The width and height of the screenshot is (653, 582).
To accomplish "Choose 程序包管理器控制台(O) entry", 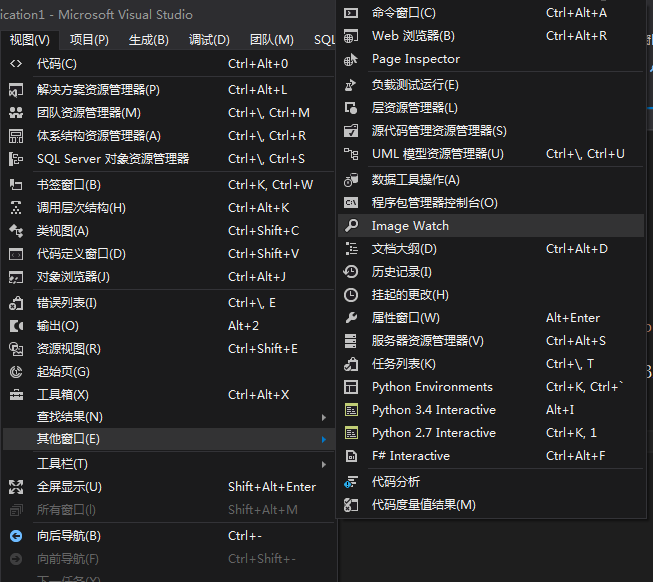I will (434, 203).
